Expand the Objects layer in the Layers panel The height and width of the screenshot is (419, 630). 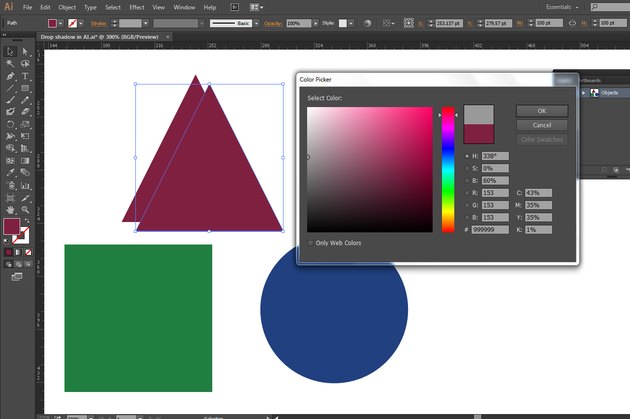[x=583, y=93]
